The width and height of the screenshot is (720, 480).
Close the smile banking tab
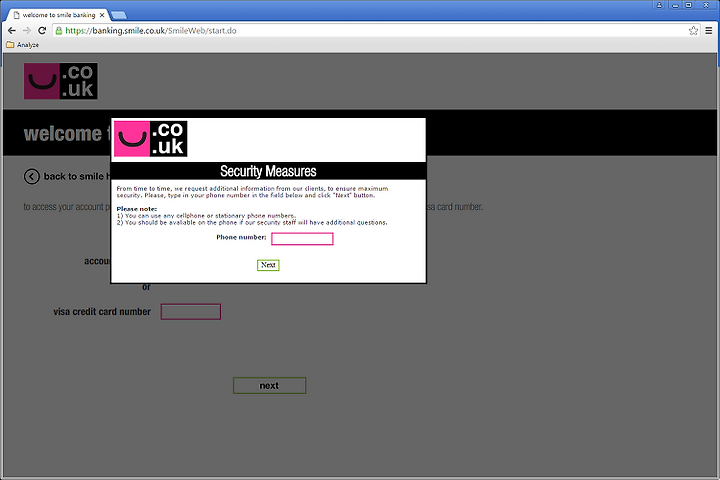coord(102,15)
